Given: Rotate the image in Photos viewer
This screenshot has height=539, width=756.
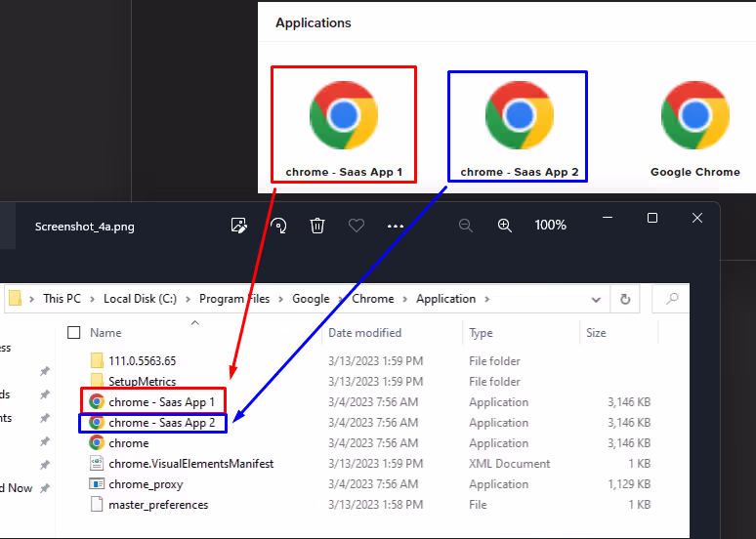Looking at the screenshot, I should pos(278,226).
